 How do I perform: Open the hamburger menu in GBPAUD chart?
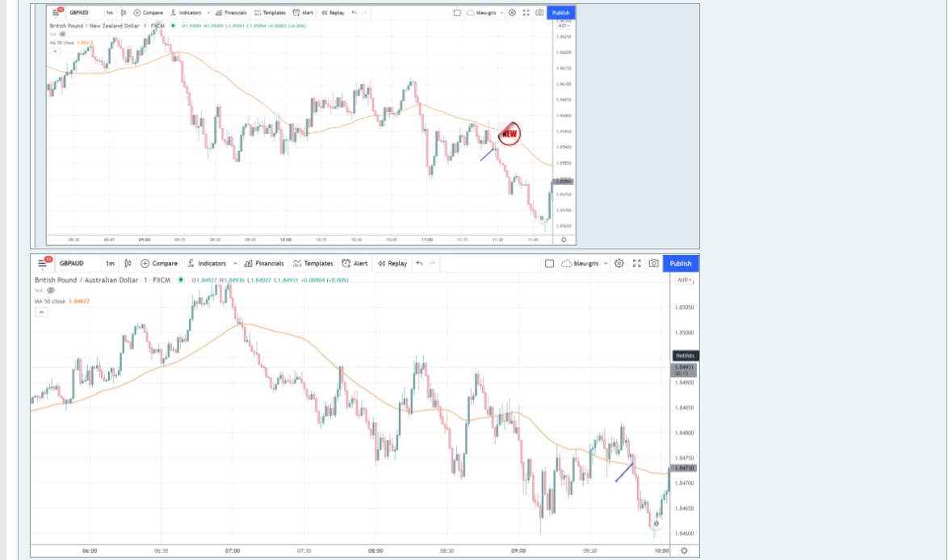coord(42,263)
